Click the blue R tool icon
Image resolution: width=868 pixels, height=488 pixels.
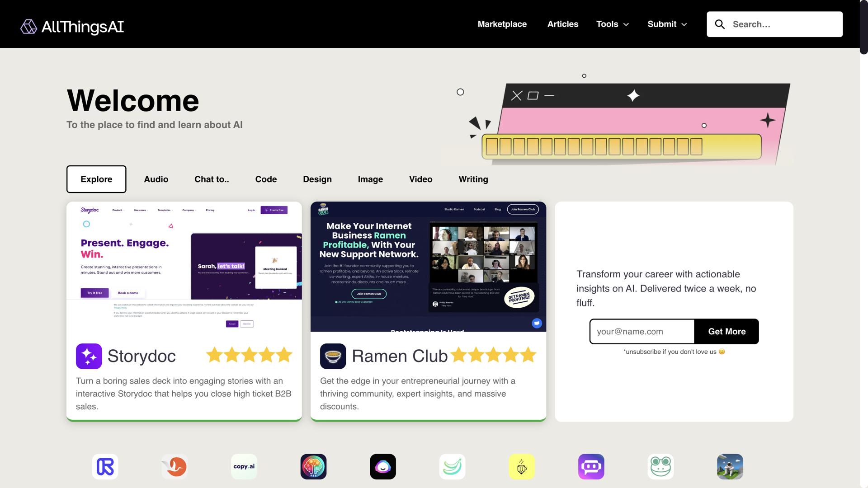tap(105, 466)
